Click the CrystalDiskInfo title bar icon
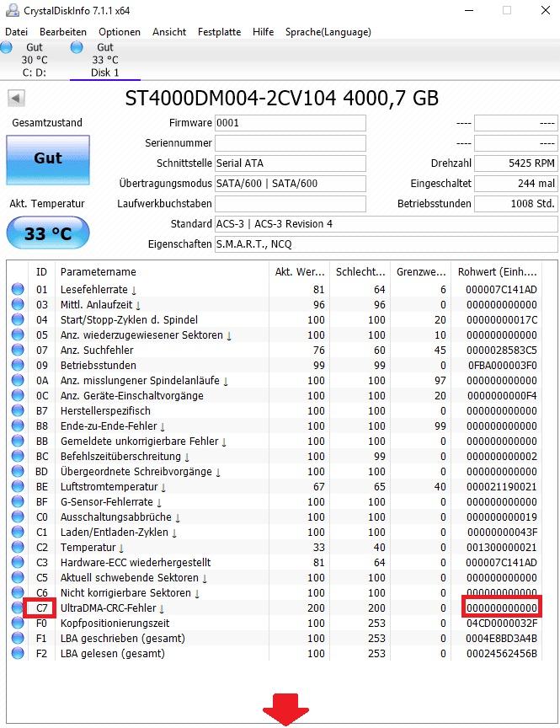The image size is (560, 728). [12, 10]
